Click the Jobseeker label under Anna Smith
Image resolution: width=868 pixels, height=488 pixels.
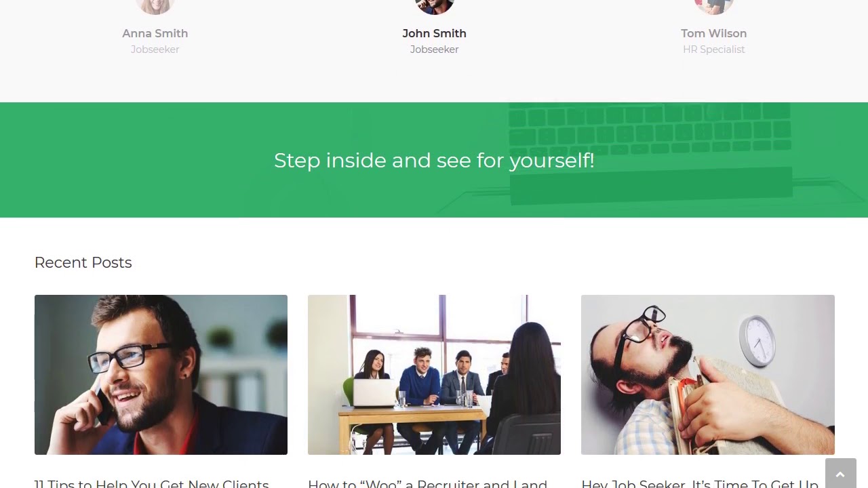point(155,49)
